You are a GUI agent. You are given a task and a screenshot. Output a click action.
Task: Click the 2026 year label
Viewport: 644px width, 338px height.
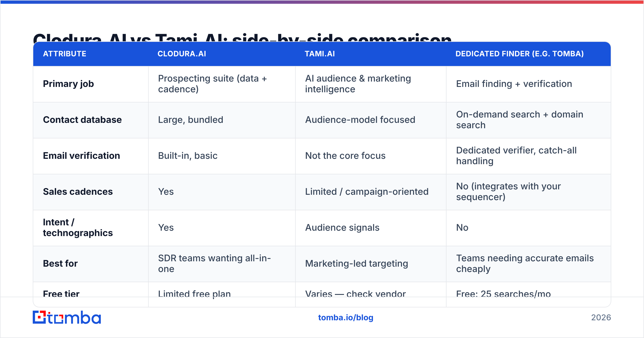coord(601,318)
